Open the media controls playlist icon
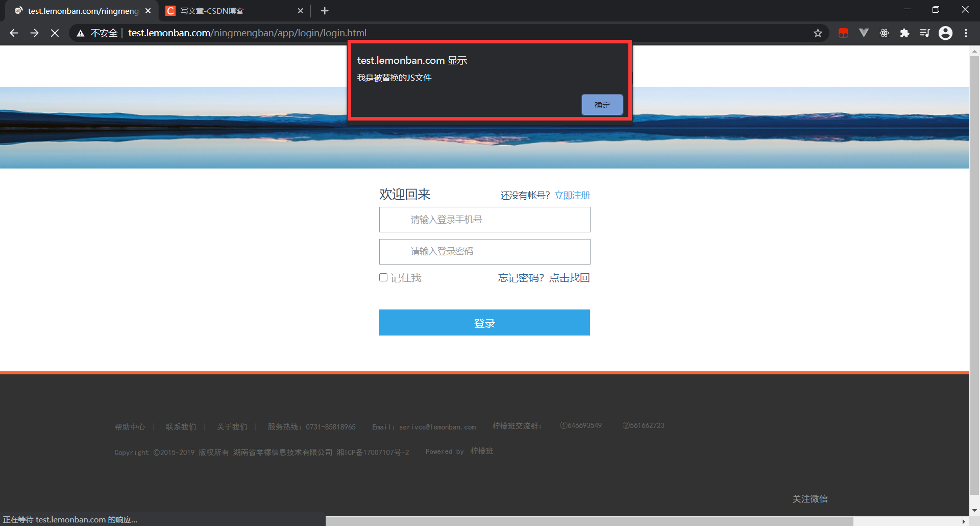The width and height of the screenshot is (980, 526). point(925,33)
